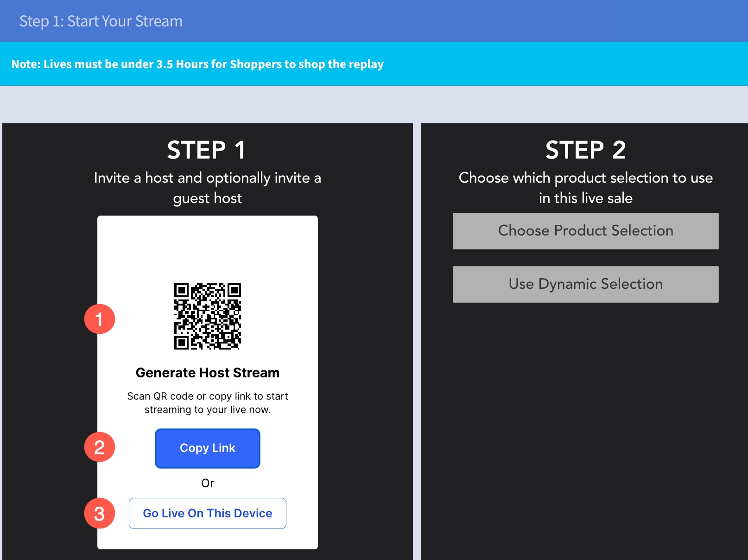This screenshot has width=748, height=560.
Task: Choose Use Dynamic Selection
Action: (585, 284)
